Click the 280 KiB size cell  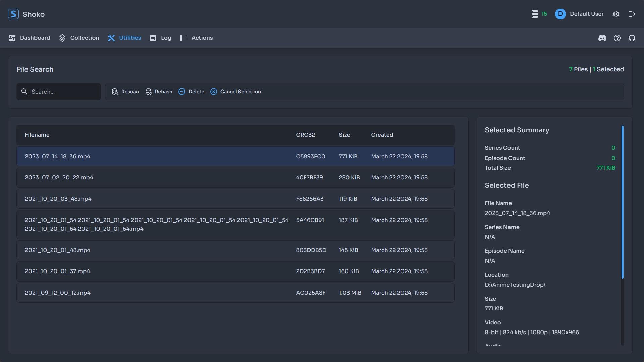[x=349, y=178]
